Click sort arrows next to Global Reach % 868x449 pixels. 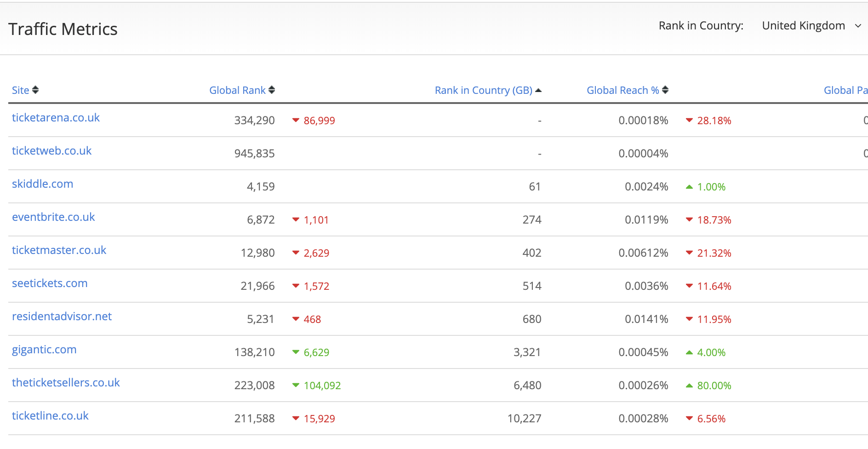click(665, 90)
